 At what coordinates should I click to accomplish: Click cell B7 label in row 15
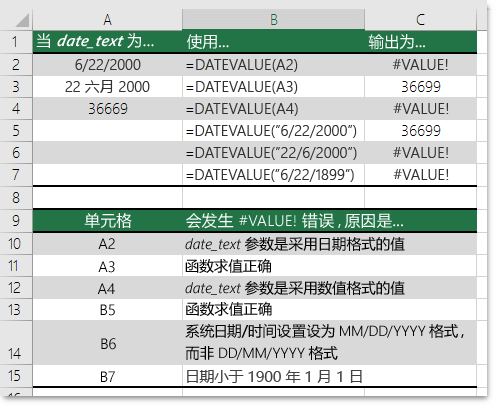107,376
